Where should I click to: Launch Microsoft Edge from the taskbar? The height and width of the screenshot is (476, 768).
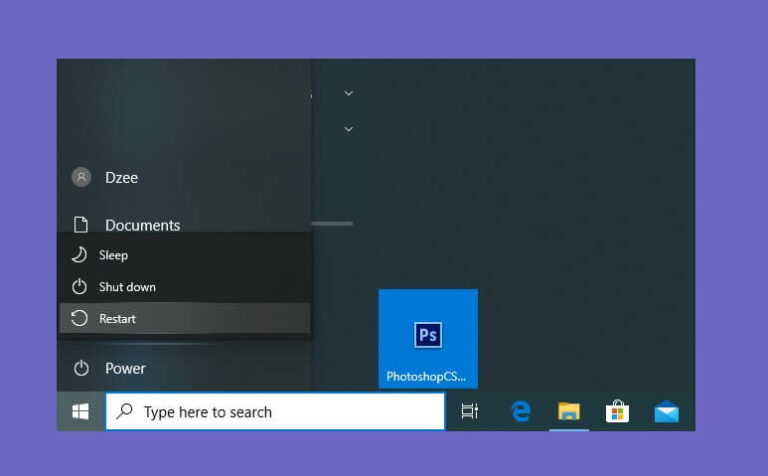[521, 411]
